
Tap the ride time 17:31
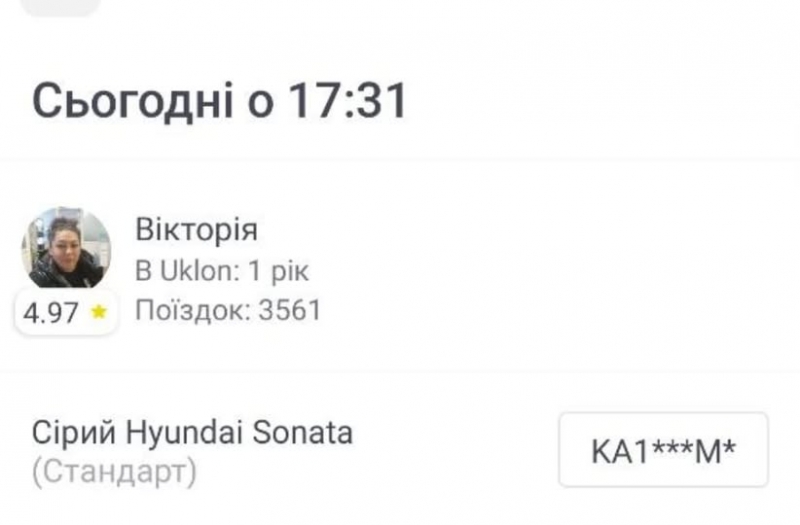pyautogui.click(x=348, y=102)
